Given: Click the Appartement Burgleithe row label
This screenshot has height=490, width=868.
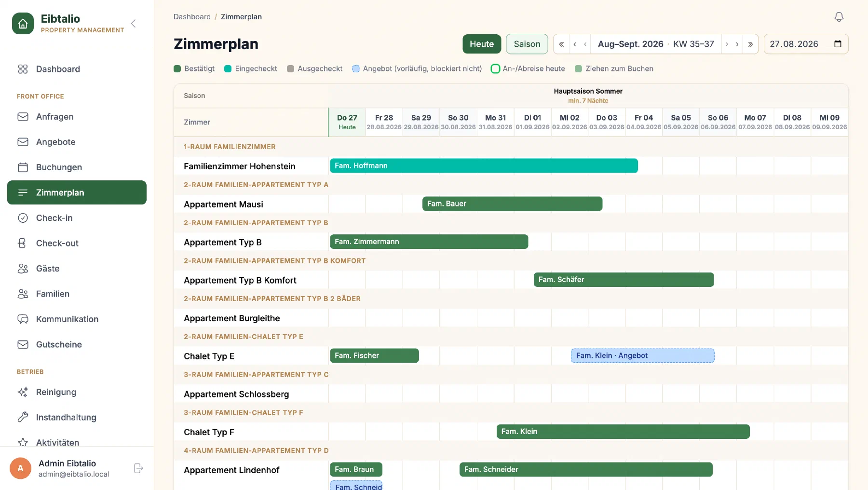Looking at the screenshot, I should coord(232,318).
